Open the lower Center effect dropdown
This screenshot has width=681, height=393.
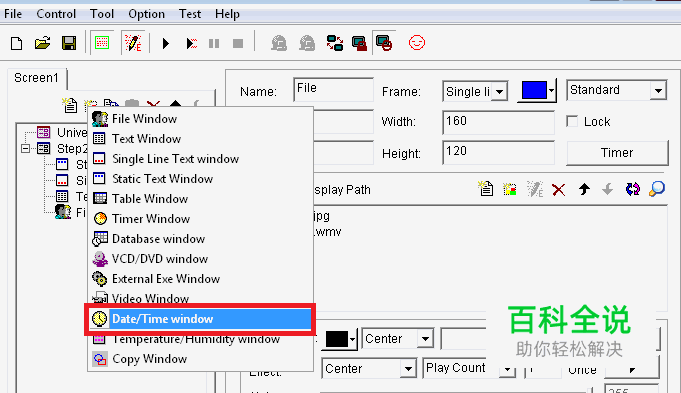point(408,369)
